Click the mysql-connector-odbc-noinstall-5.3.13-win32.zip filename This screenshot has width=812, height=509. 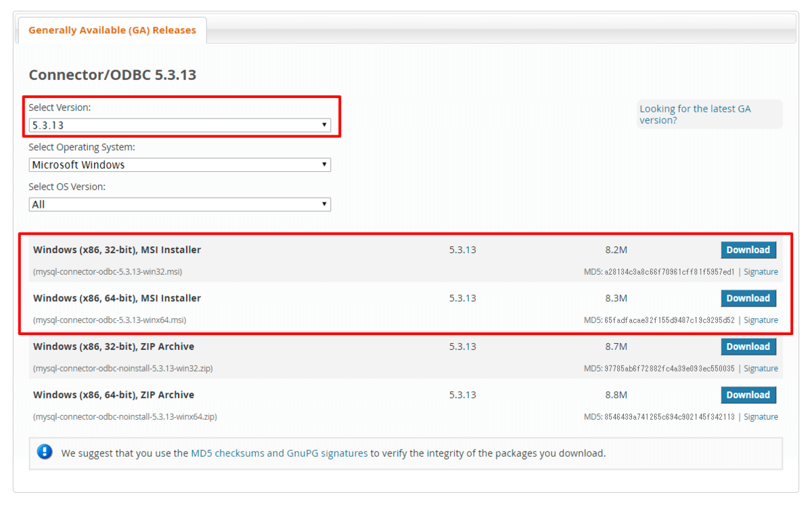pos(123,369)
